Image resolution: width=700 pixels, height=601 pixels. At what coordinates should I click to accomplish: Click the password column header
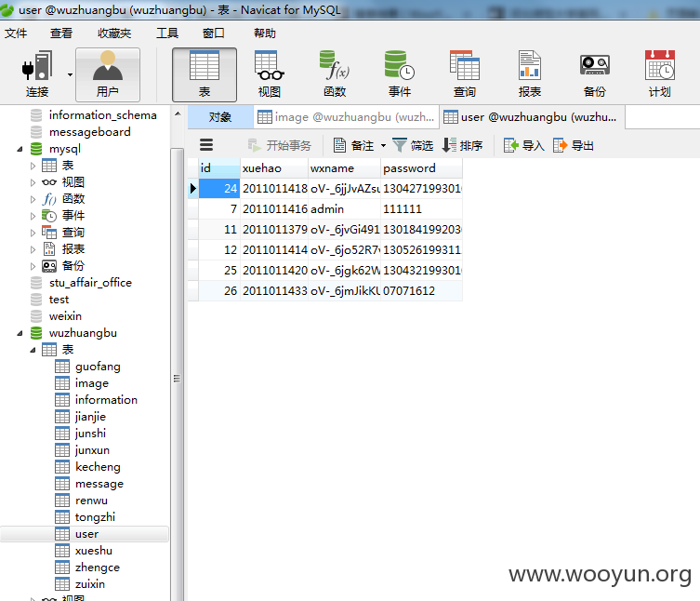point(421,168)
